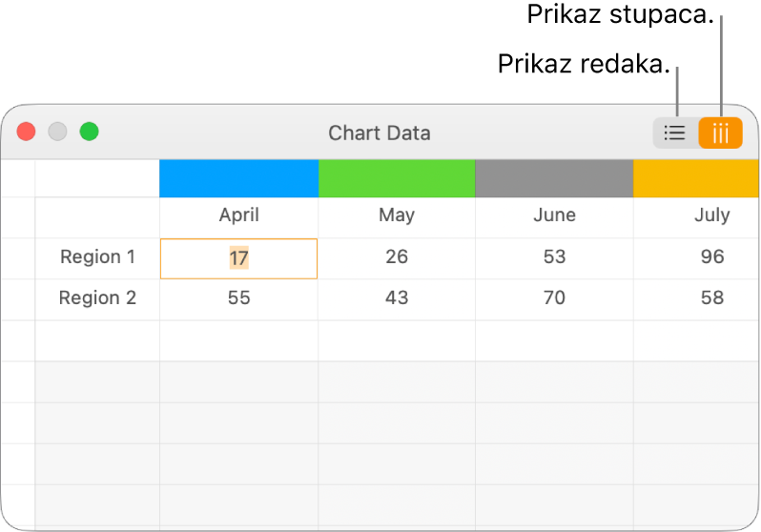The height and width of the screenshot is (532, 761).
Task: Select the cell with value 43
Action: coord(397,298)
